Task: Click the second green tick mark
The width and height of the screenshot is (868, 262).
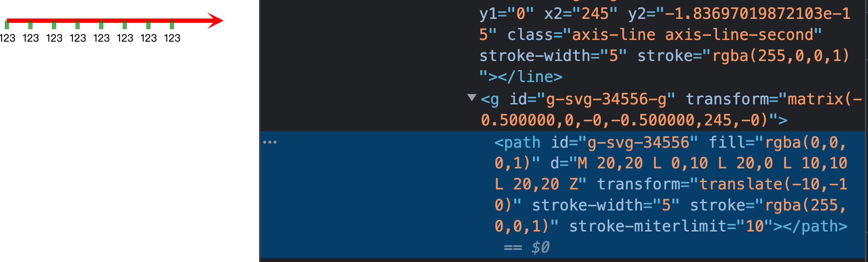Action: 31,26
